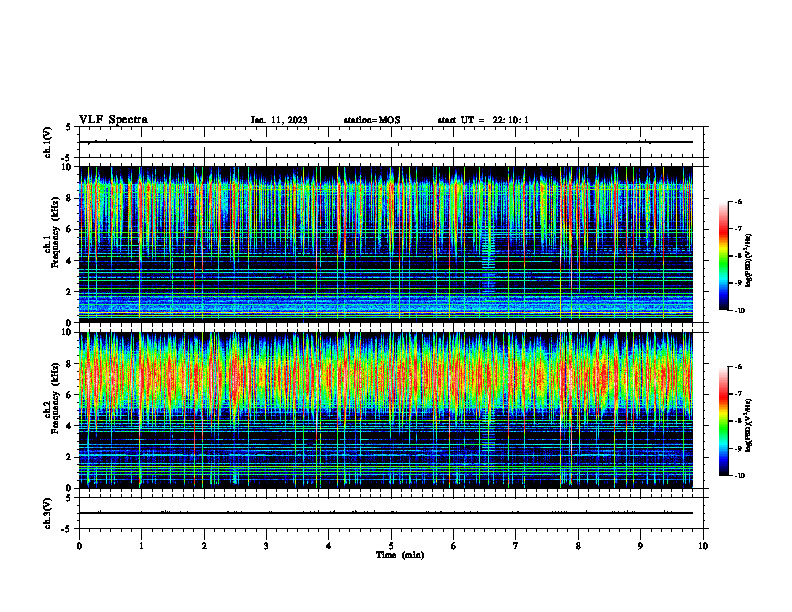Click the "-10" label on ch.1 colorbar
Viewport: 792px width, 612px height.
(740, 311)
